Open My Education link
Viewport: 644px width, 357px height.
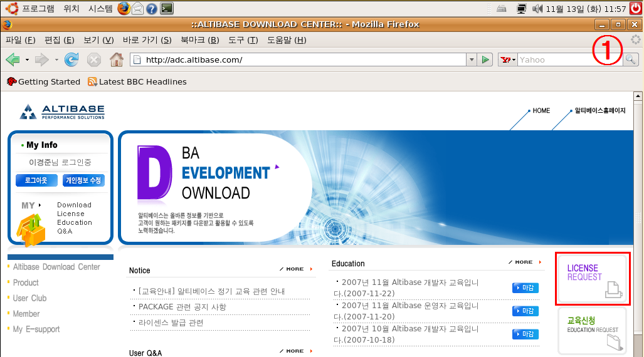[x=75, y=222]
